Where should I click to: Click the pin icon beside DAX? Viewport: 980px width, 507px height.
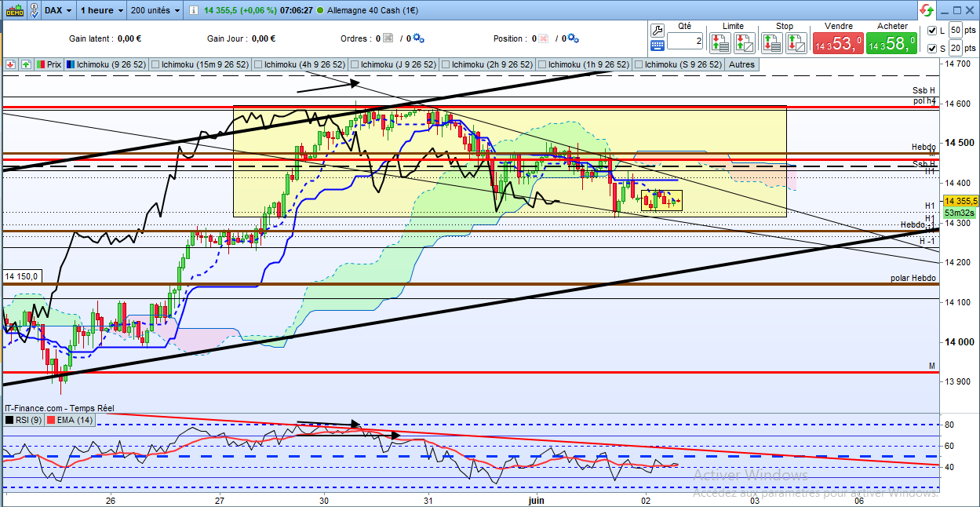click(x=35, y=10)
